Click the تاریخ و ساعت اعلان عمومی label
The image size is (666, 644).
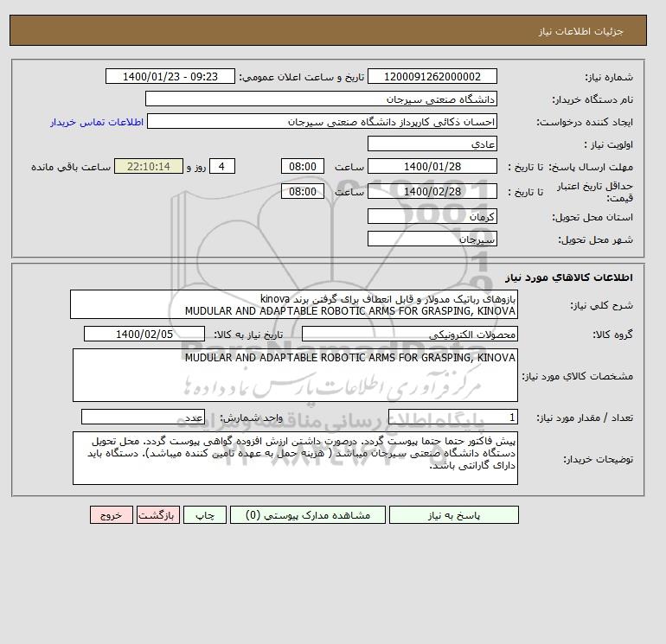pyautogui.click(x=302, y=77)
